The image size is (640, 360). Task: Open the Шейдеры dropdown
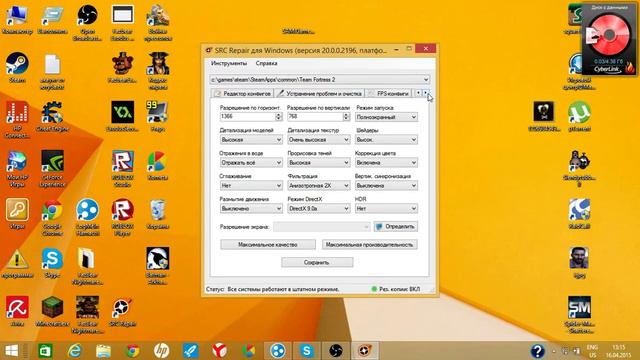point(386,140)
